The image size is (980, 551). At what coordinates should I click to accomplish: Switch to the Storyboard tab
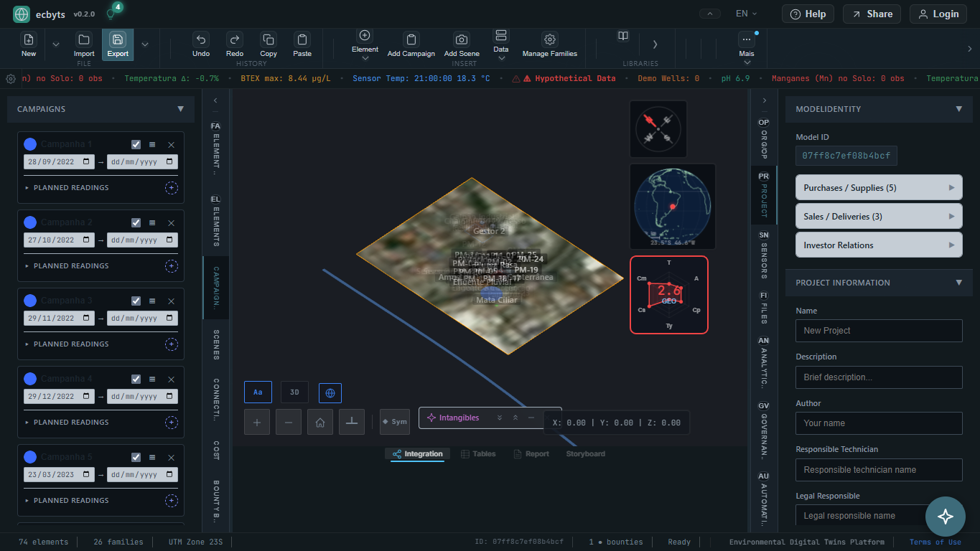click(586, 454)
